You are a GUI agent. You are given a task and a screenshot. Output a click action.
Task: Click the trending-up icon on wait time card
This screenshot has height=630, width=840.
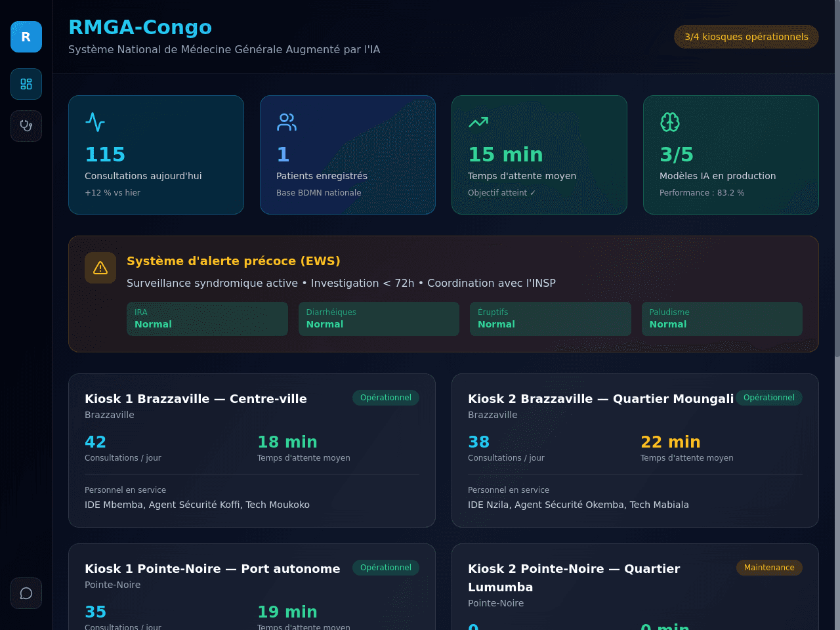(478, 122)
